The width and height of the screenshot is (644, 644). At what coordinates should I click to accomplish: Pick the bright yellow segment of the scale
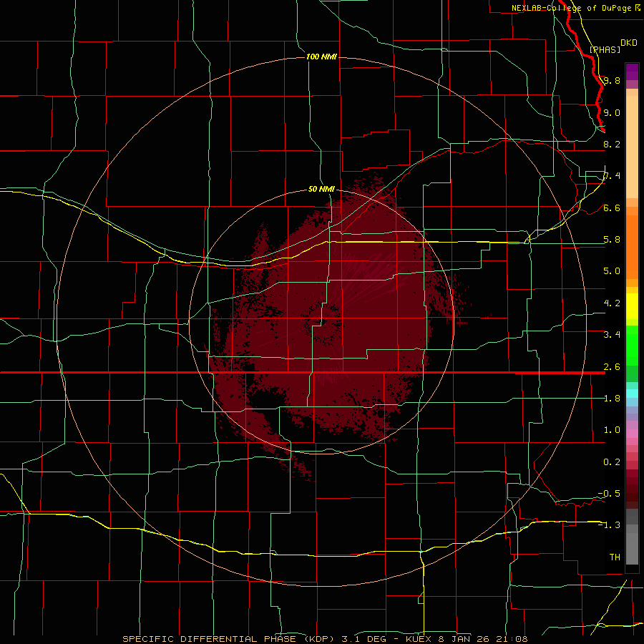coord(632,306)
